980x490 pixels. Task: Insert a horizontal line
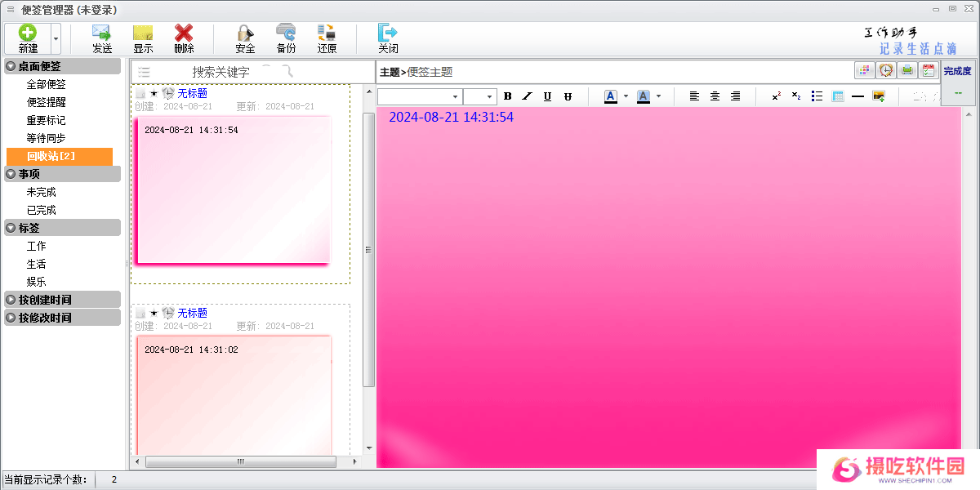click(x=857, y=96)
